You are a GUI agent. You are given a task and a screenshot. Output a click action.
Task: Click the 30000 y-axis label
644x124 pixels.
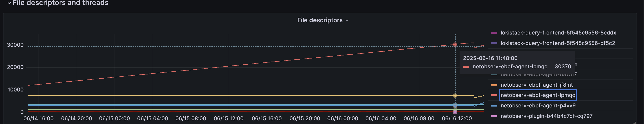15,45
